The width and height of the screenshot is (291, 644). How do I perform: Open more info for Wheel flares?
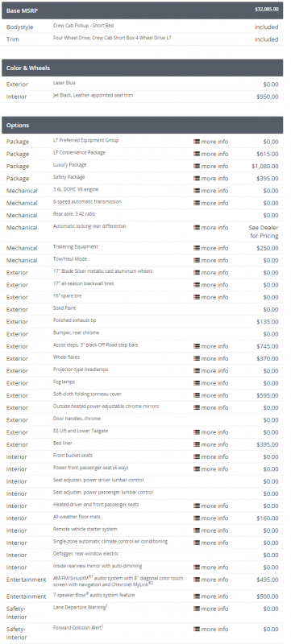coord(211,358)
